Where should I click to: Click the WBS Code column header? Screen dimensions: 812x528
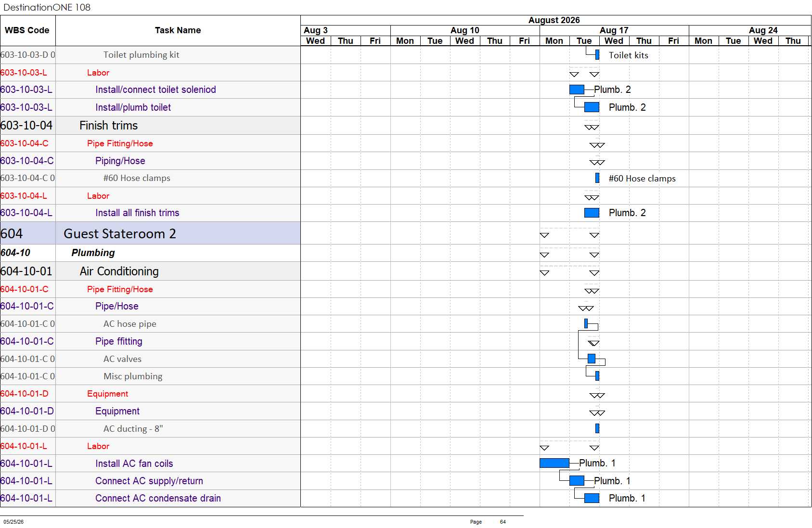coord(27,30)
